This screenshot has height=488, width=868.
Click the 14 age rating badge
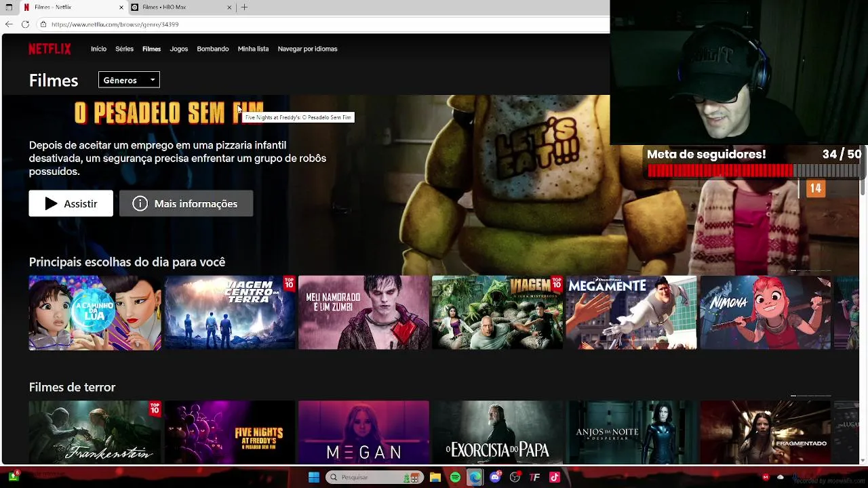[x=815, y=188]
